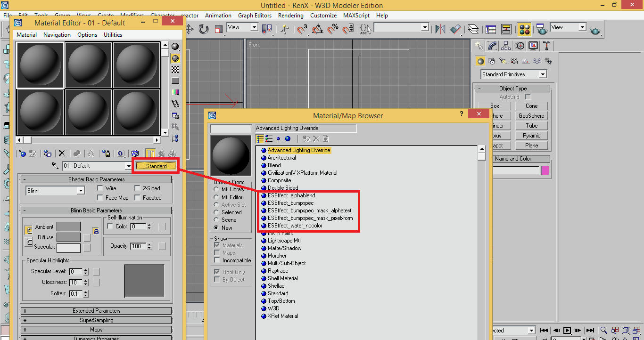Open the MAXScript menu
This screenshot has width=644, height=340.
[x=357, y=16]
